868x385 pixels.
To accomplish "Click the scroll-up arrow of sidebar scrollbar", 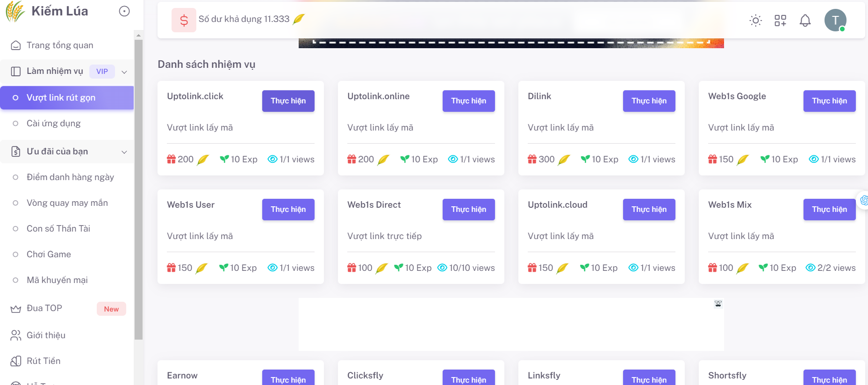I will coord(138,35).
